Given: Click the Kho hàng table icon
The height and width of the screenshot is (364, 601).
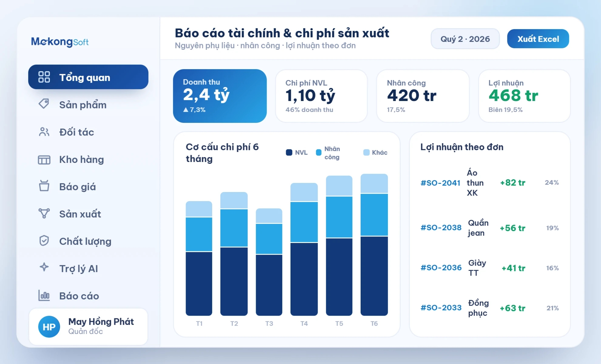Looking at the screenshot, I should click(x=44, y=160).
